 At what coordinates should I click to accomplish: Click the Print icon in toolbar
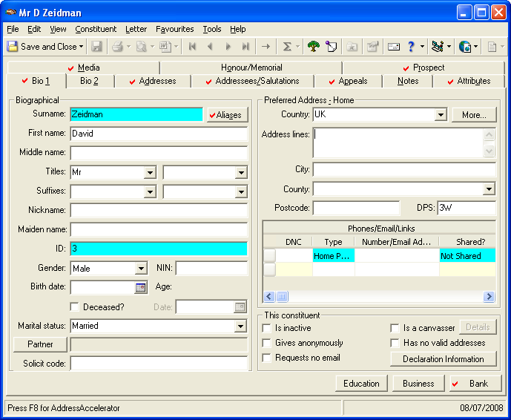tap(117, 47)
